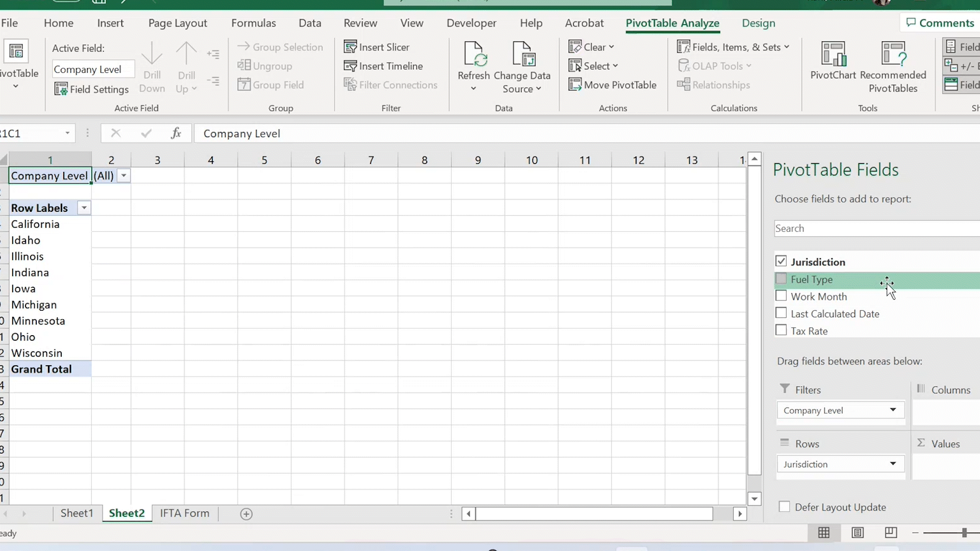Click the Comments button
Viewport: 980px width, 551px height.
(x=940, y=23)
